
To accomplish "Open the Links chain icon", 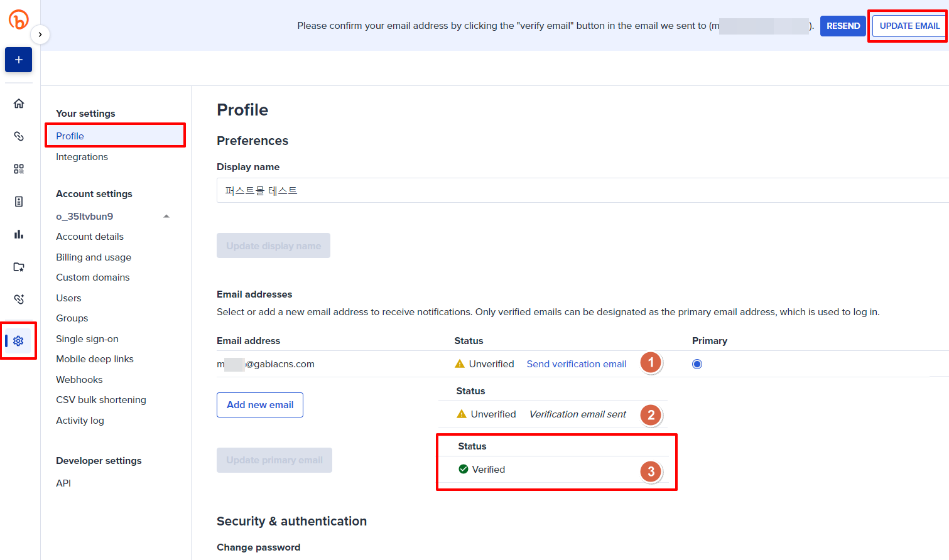I will pyautogui.click(x=19, y=136).
